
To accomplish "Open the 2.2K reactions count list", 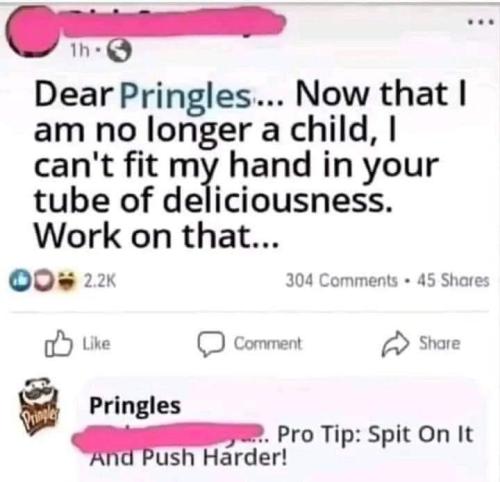I will tap(100, 281).
